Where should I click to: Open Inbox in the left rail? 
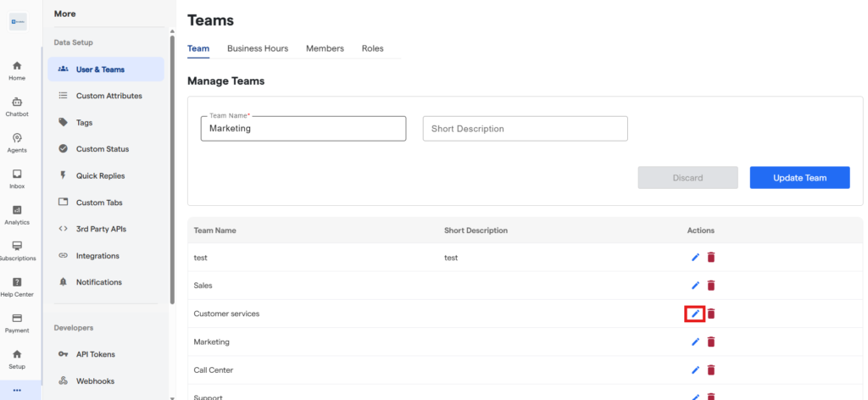(17, 179)
